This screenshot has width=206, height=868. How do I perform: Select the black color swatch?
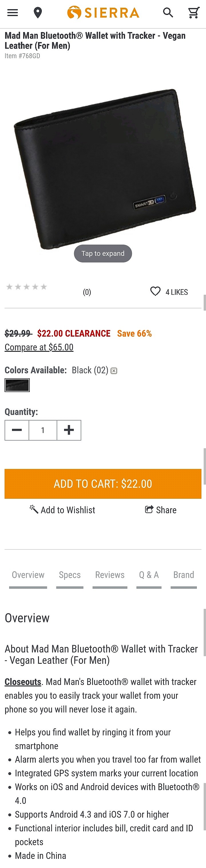tap(17, 385)
